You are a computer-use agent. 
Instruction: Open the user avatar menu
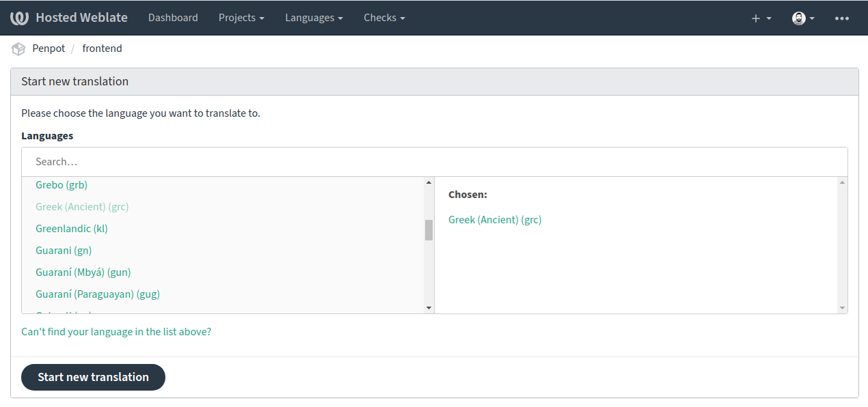[802, 18]
